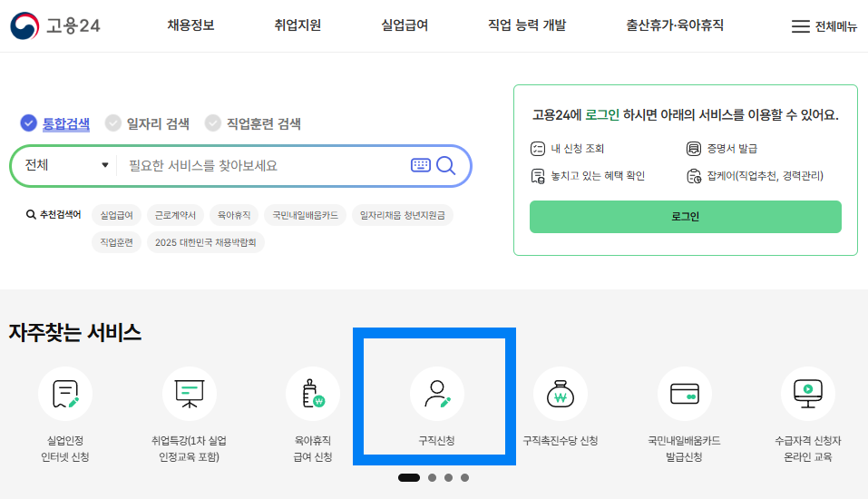The image size is (868, 499).
Task: Open the 출산휴가·육아휴직 menu
Action: (x=675, y=25)
